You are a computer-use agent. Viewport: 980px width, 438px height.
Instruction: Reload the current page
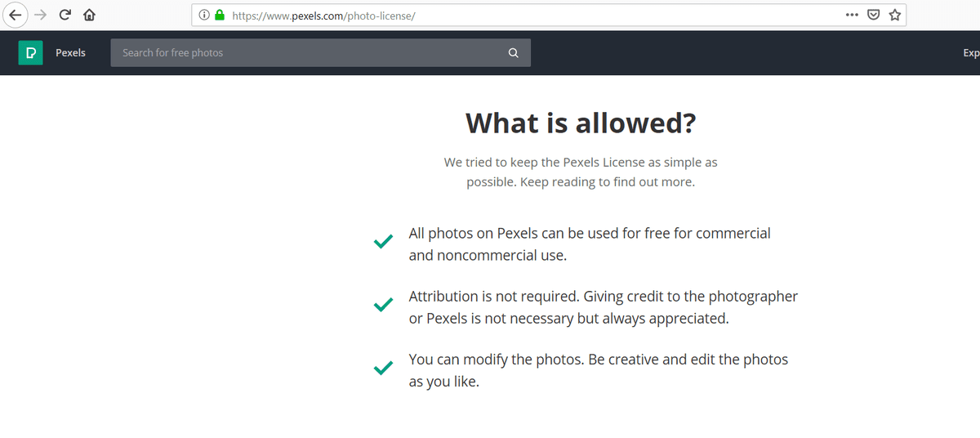65,15
